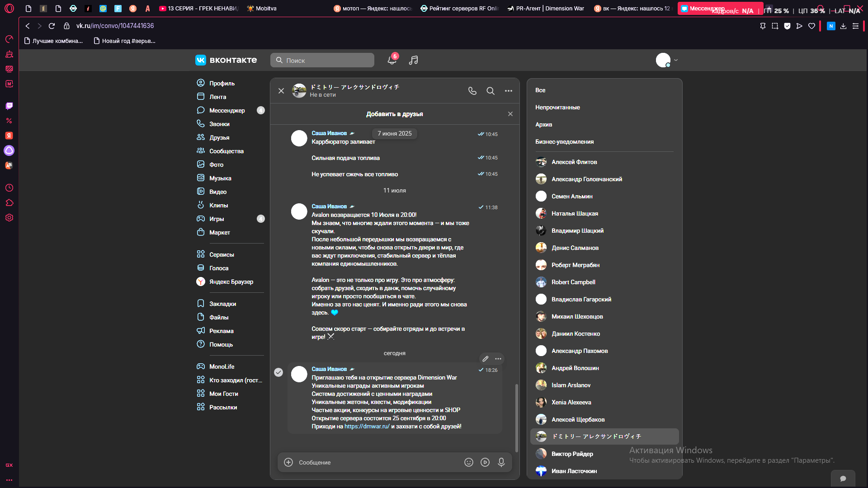Screen dimensions: 868x488
Task: Record a voice message with the microphone
Action: click(x=501, y=462)
